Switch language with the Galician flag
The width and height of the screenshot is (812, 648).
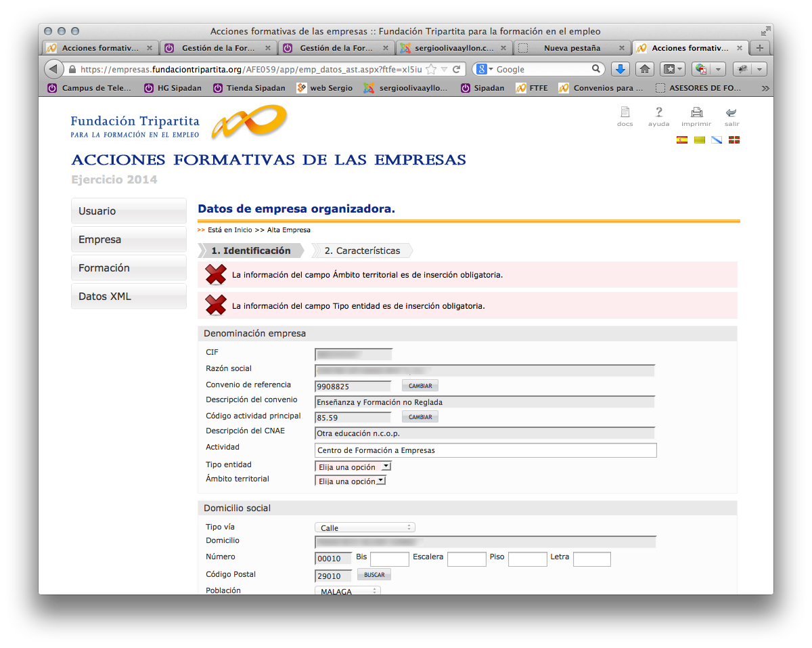[x=717, y=139]
